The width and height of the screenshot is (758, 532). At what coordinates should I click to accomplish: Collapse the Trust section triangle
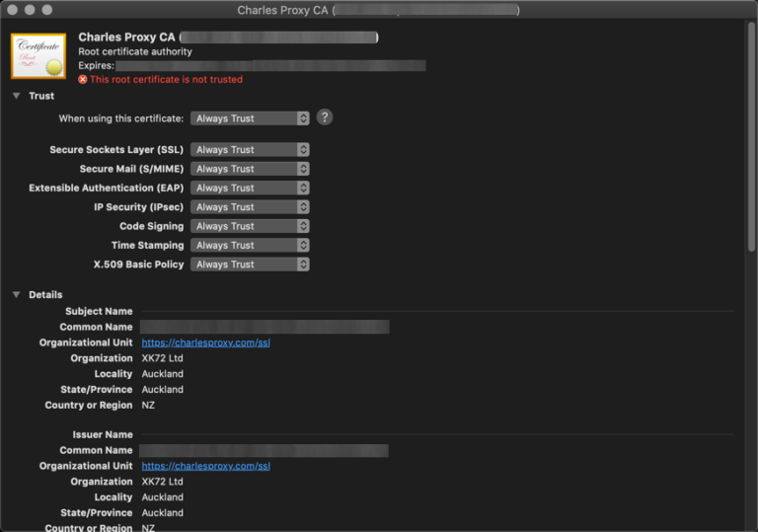(16, 96)
